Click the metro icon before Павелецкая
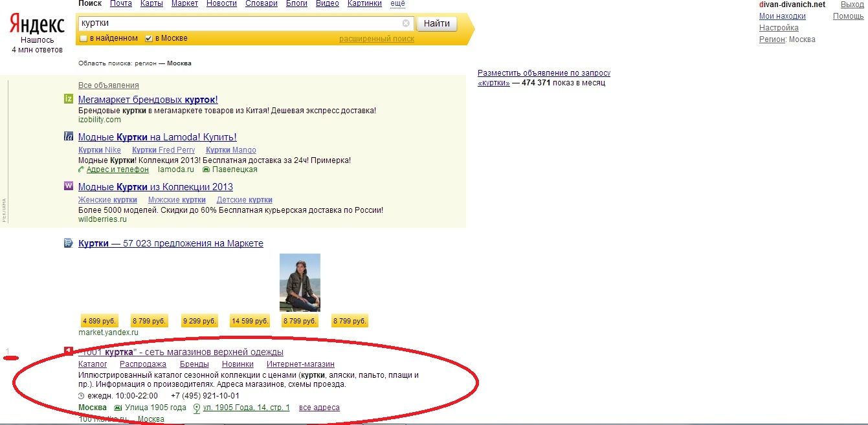Screen dimensions: 868x425 (206, 169)
